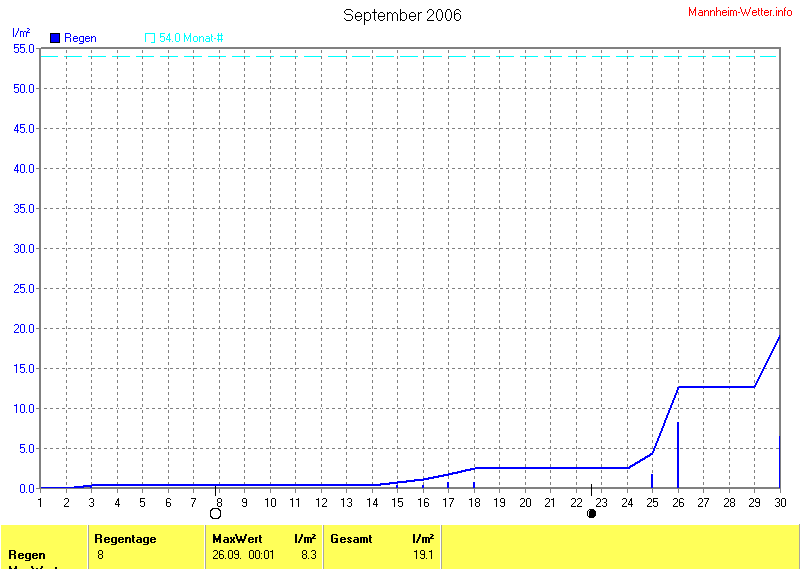This screenshot has width=800, height=569.
Task: Click the day 30 x-axis label
Action: coord(779,502)
